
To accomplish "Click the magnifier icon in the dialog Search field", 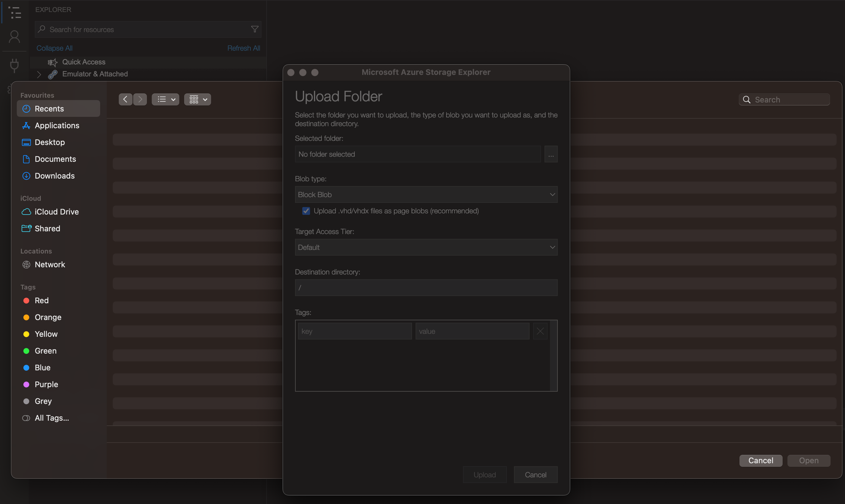I will [x=746, y=99].
